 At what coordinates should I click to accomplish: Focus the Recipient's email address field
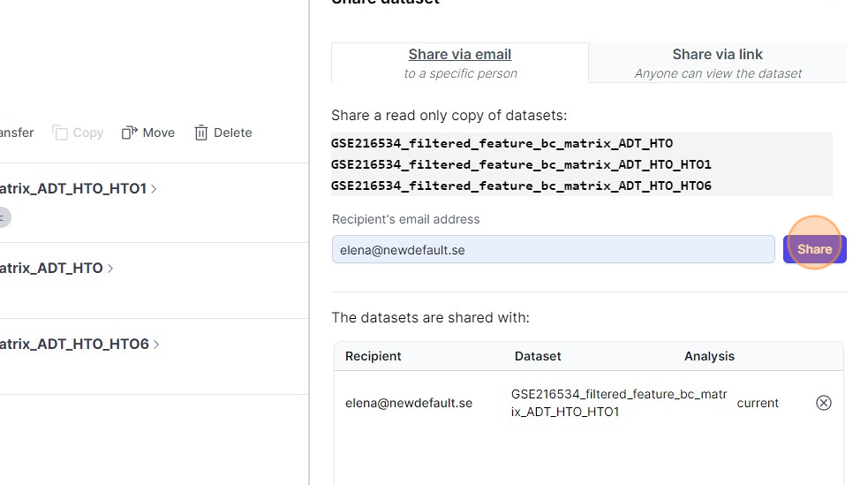click(x=553, y=249)
